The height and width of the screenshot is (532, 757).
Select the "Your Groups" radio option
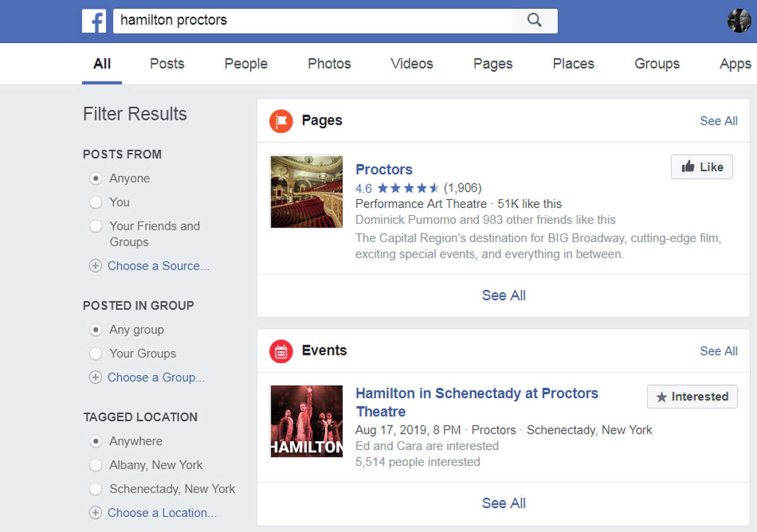95,354
